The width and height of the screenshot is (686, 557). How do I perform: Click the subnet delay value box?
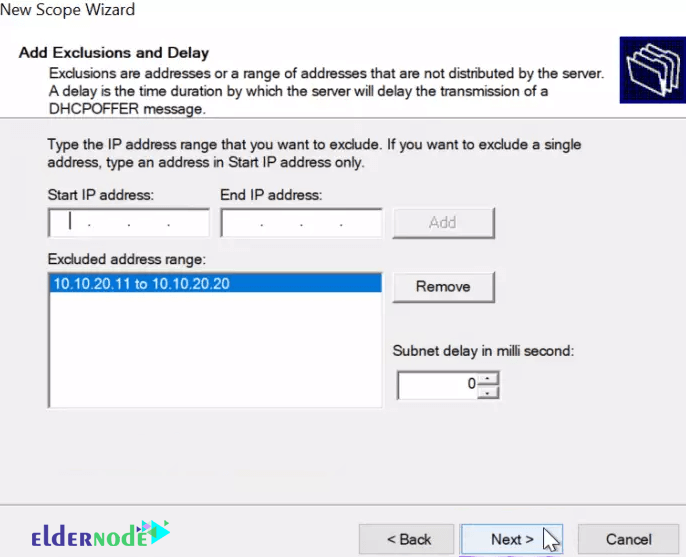point(438,385)
